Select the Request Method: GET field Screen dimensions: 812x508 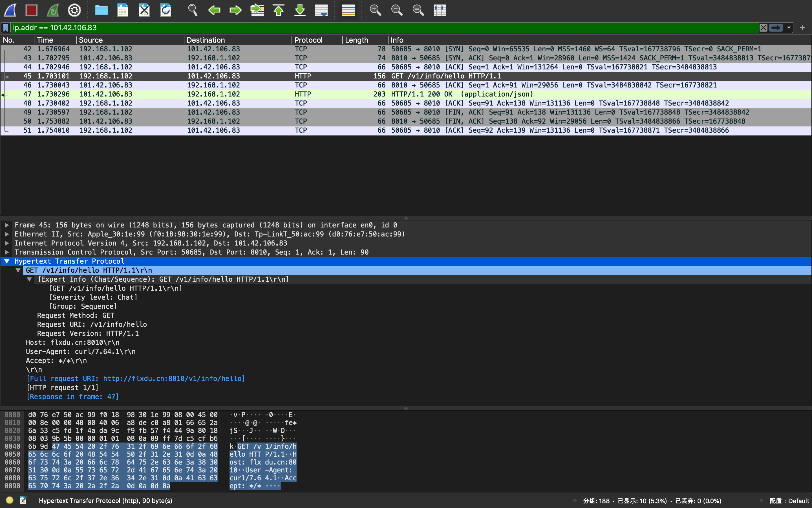76,316
